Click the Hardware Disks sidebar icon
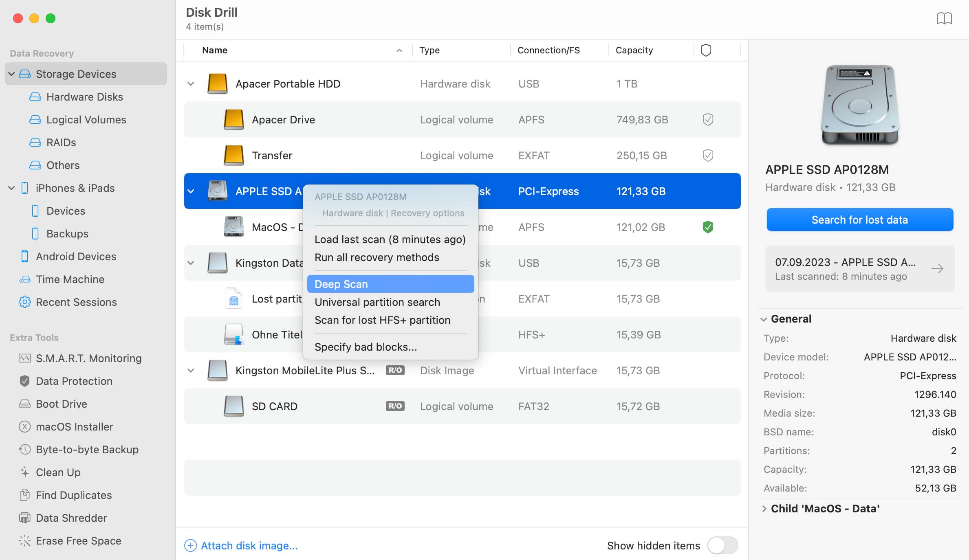This screenshot has width=969, height=560. 35,97
